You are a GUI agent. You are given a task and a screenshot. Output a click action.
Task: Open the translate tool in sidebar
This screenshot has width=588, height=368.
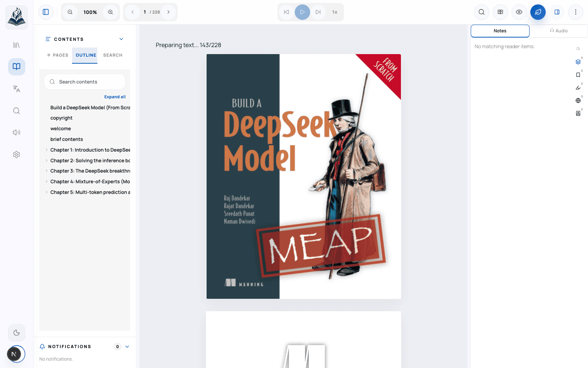[x=17, y=89]
